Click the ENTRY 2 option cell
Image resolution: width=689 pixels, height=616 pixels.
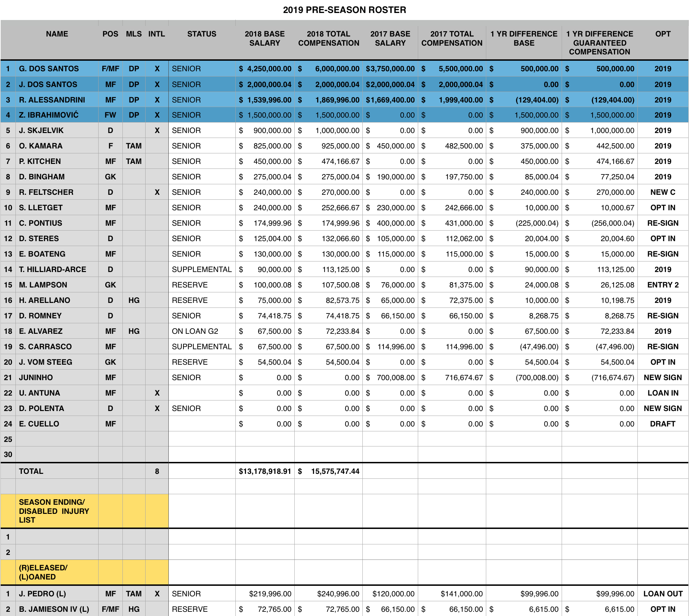coord(663,285)
